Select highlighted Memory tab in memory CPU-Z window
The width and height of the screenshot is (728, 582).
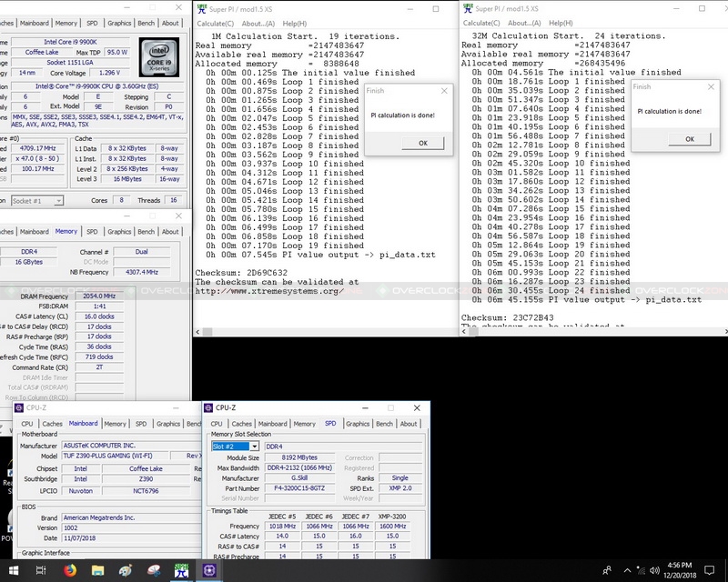coord(66,231)
